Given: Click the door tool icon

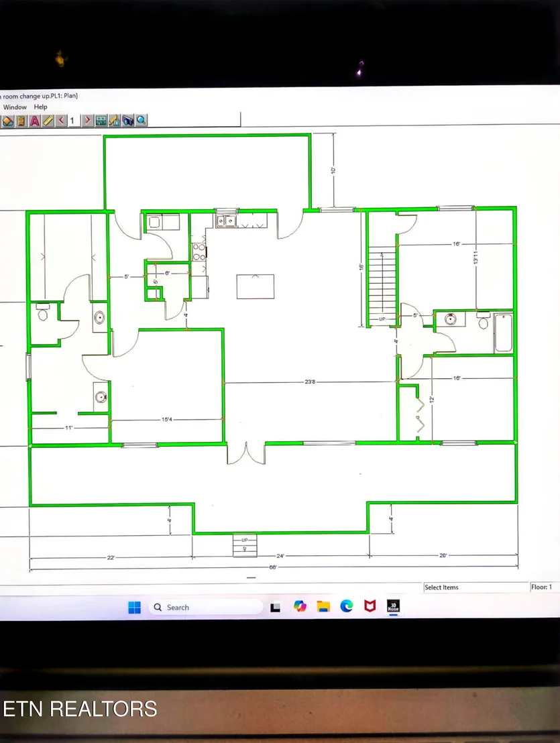Looking at the screenshot, I should tap(21, 121).
